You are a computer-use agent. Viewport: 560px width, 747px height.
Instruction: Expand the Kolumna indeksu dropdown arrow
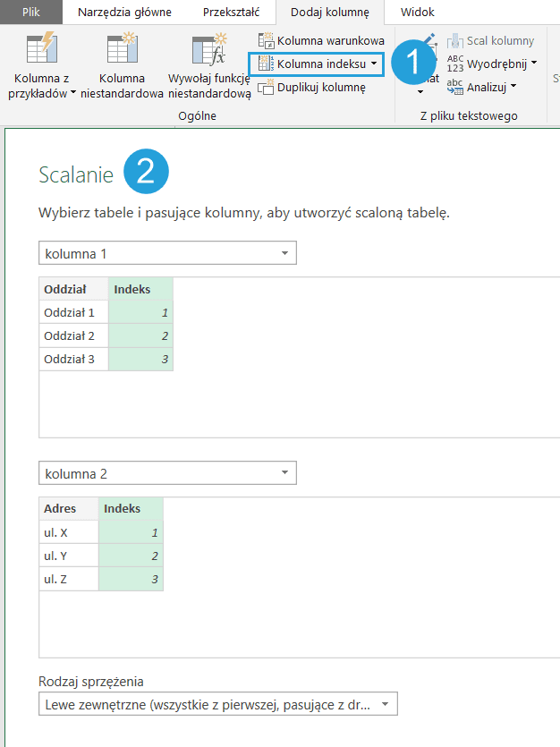[374, 64]
